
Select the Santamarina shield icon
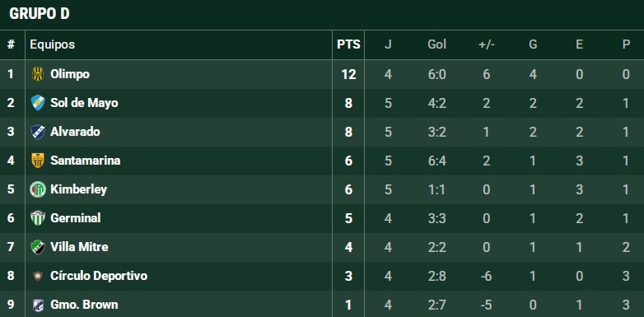(x=38, y=161)
